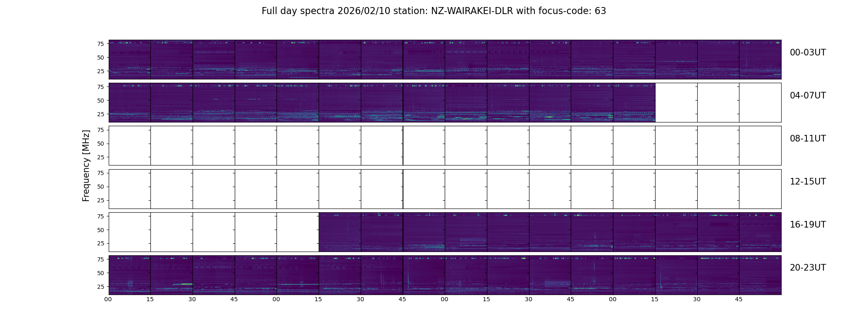
Task: Click the 50 tick label of the 00-03UT row
Action: 100,58
